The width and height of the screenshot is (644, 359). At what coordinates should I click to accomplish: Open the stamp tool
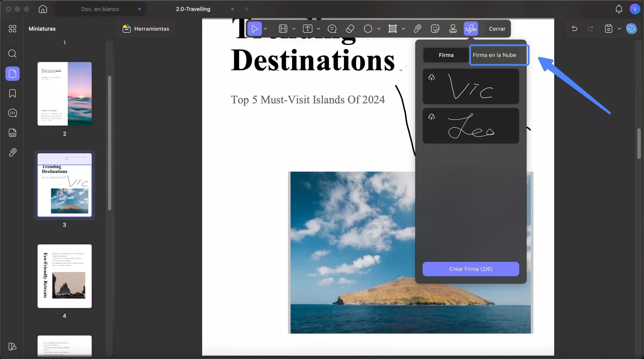(x=453, y=29)
